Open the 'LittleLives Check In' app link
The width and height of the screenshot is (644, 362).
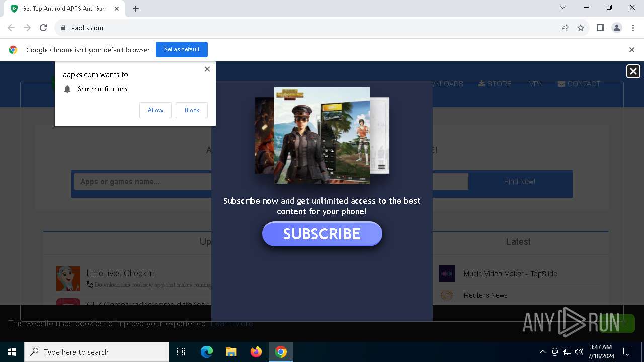pyautogui.click(x=120, y=273)
